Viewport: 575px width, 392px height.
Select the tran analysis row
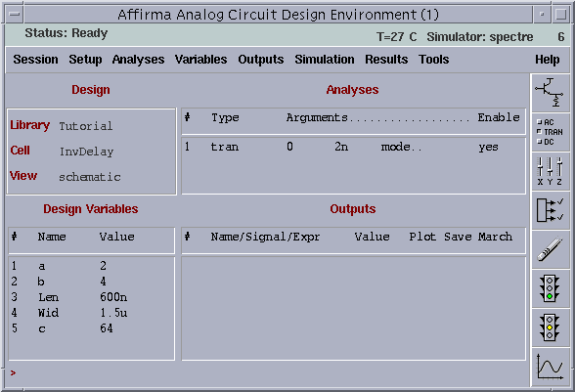pos(354,147)
